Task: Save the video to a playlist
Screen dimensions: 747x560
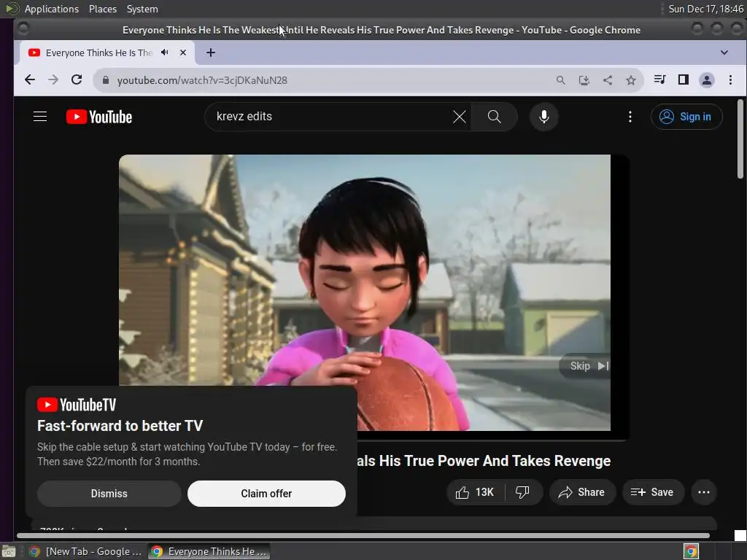Action: [x=652, y=492]
